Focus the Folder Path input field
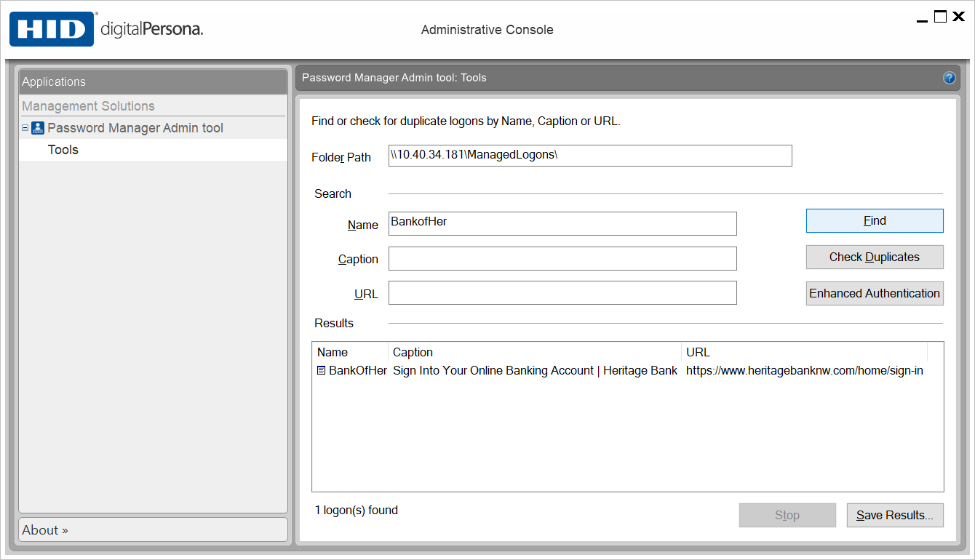975x560 pixels. pyautogui.click(x=589, y=156)
